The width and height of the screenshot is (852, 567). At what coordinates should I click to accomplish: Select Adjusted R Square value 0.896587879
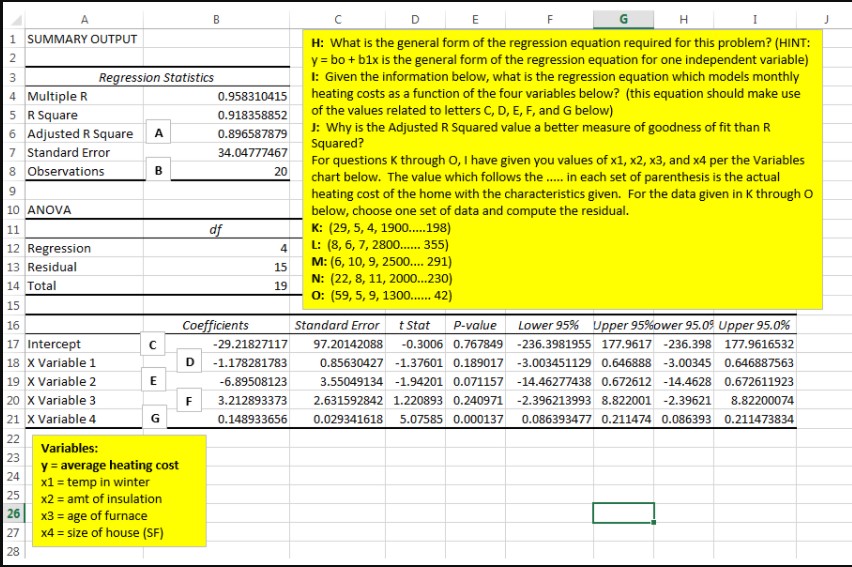click(252, 134)
